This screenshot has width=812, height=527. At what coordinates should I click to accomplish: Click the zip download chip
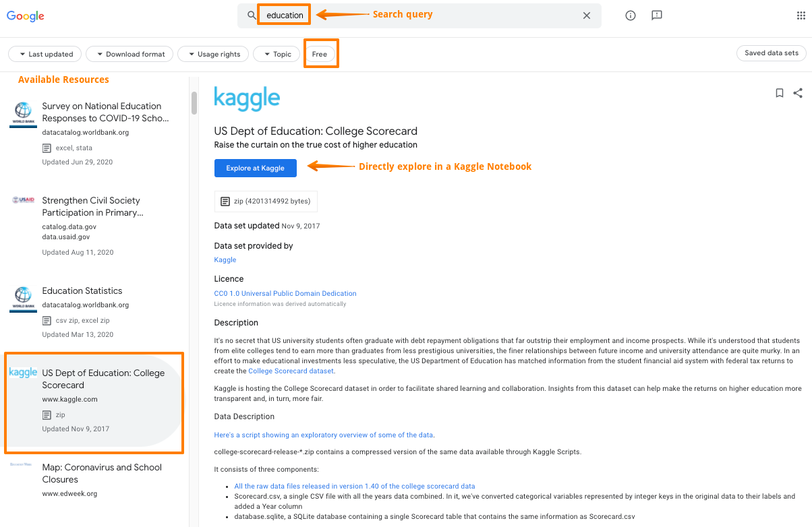(265, 201)
